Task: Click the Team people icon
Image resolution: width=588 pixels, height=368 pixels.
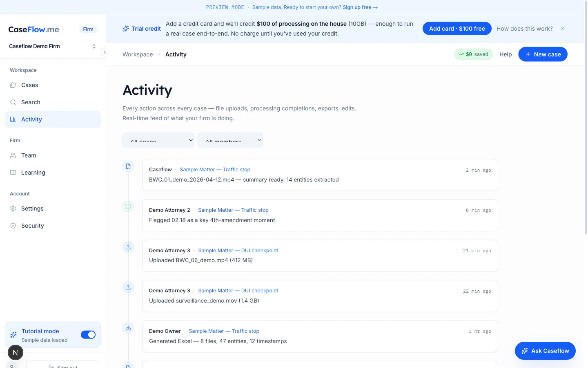Action: point(13,155)
